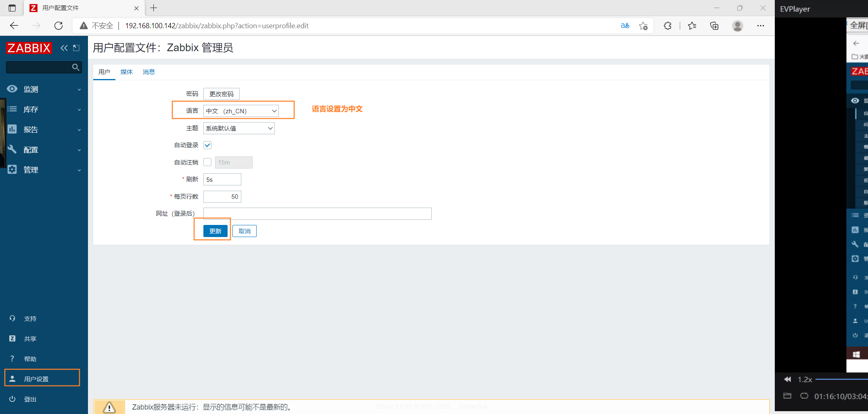Viewport: 868px width, 414px height.
Task: Collapse the Zabbix sidebar with double chevron
Action: (64, 48)
